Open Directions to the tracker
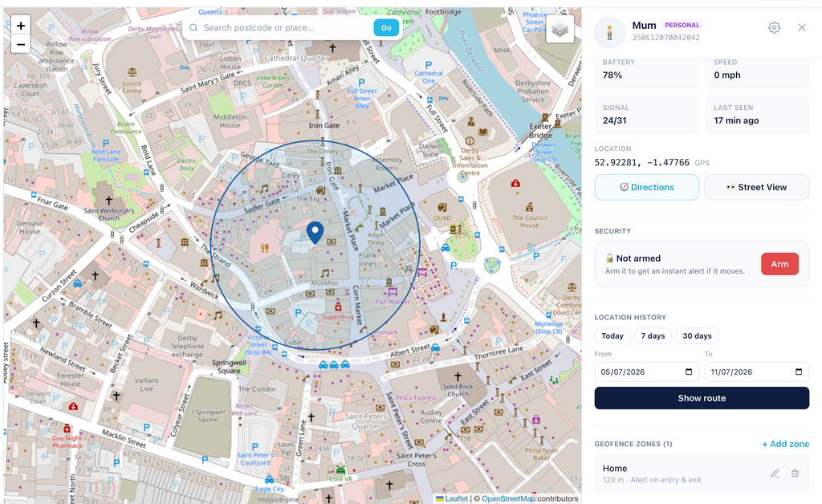Screen dimensions: 822x504 tap(646, 187)
